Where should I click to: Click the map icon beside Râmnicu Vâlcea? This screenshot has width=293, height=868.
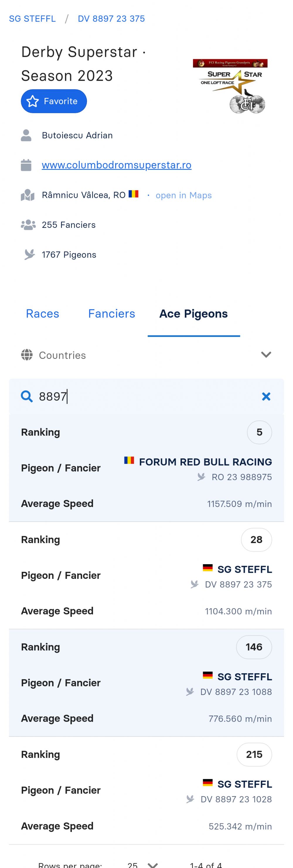(28, 195)
